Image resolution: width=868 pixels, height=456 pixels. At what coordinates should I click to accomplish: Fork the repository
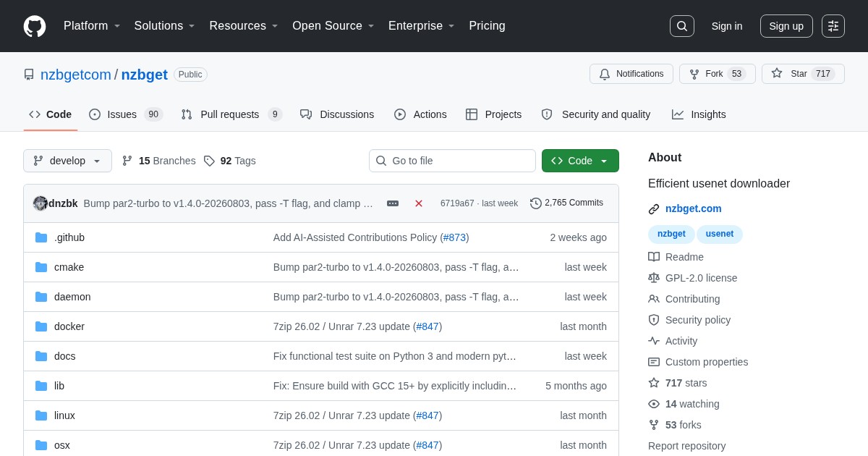pos(717,74)
